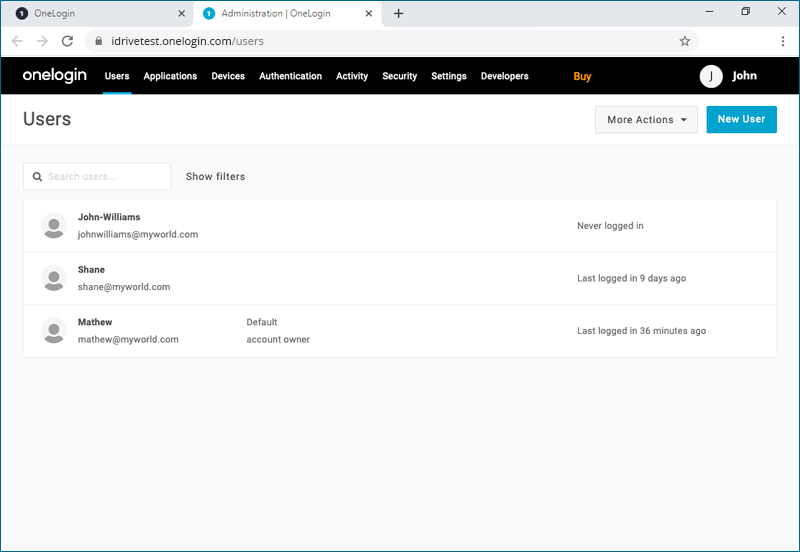
Task: Bookmark page with star icon
Action: point(685,41)
